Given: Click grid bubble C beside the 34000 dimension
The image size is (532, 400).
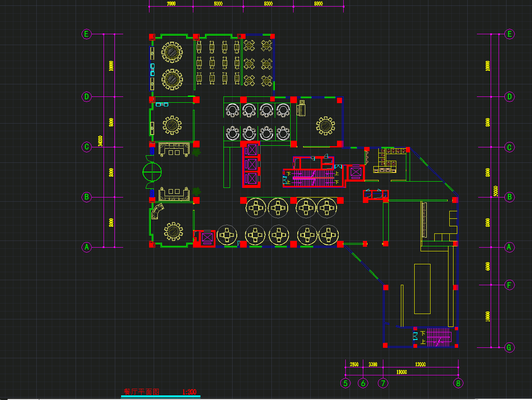Looking at the screenshot, I should coord(86,147).
